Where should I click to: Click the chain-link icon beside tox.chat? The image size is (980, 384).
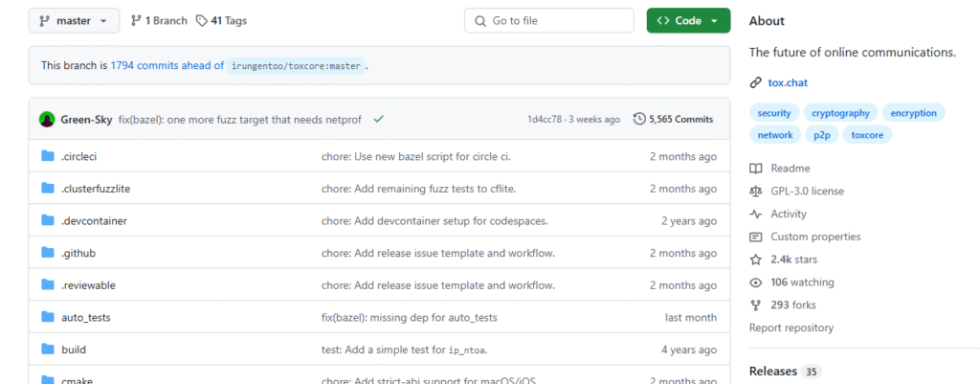pos(756,82)
